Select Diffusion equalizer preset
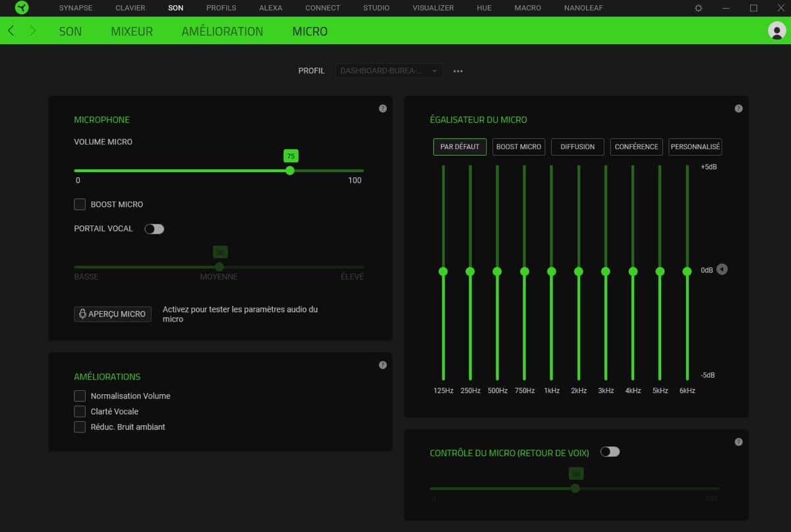 pyautogui.click(x=577, y=146)
